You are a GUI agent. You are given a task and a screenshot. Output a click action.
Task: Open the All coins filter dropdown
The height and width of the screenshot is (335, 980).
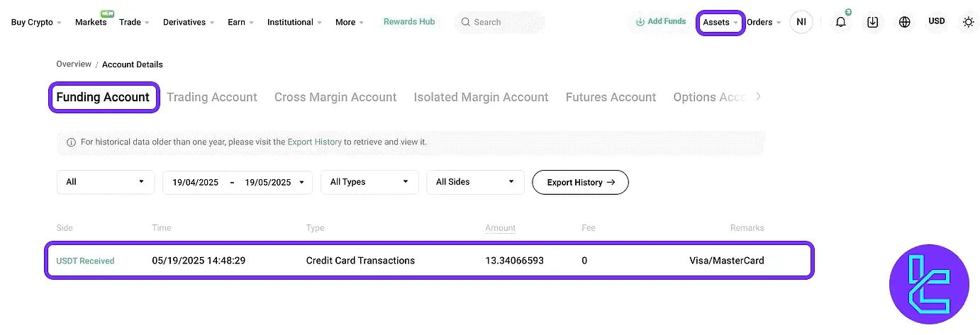(x=106, y=182)
